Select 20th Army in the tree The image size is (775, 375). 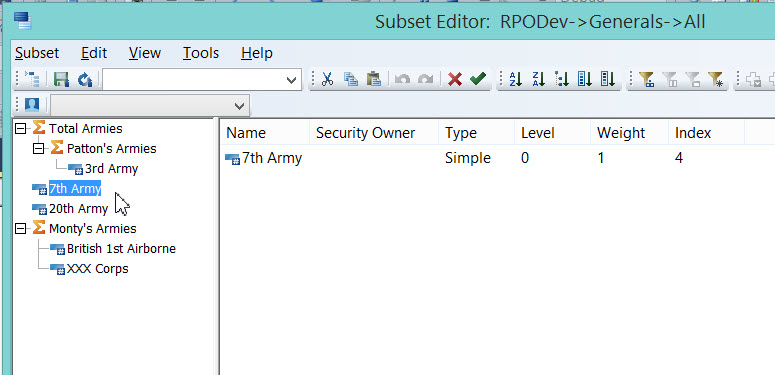78,209
